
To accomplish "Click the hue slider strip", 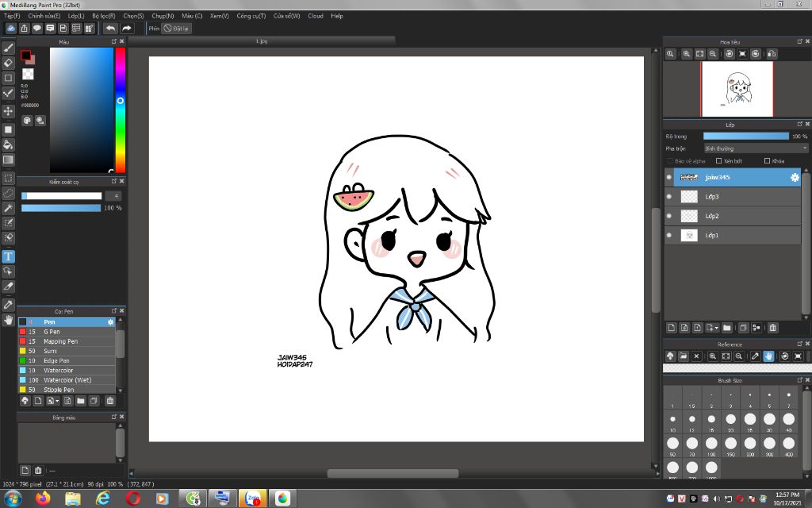I will coord(121,110).
